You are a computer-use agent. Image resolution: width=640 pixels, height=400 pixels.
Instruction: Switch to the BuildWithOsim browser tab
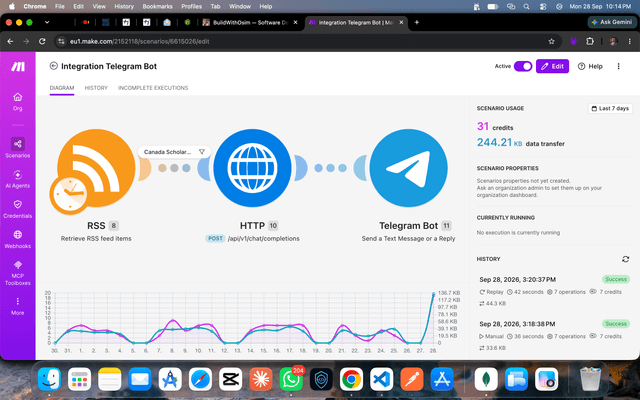[x=250, y=22]
